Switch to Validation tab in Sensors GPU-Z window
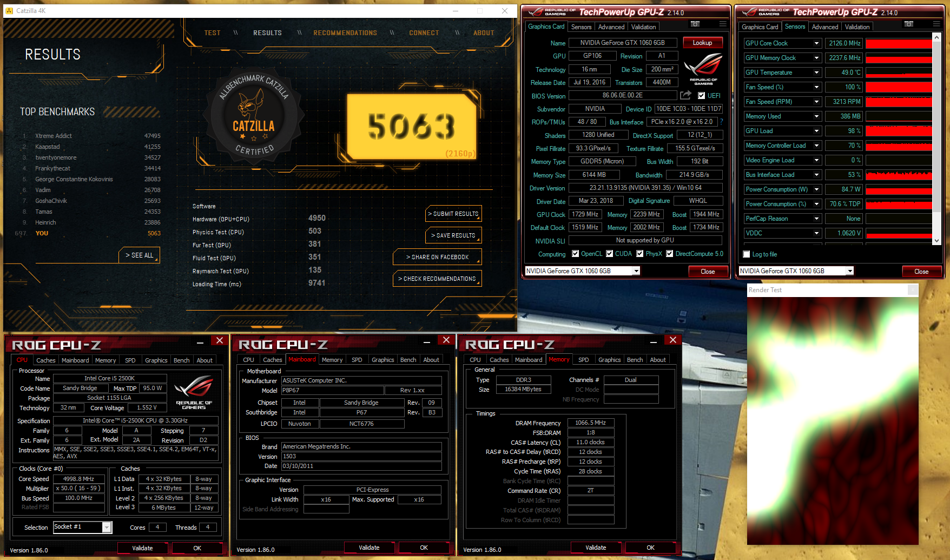The height and width of the screenshot is (560, 950). (x=857, y=27)
